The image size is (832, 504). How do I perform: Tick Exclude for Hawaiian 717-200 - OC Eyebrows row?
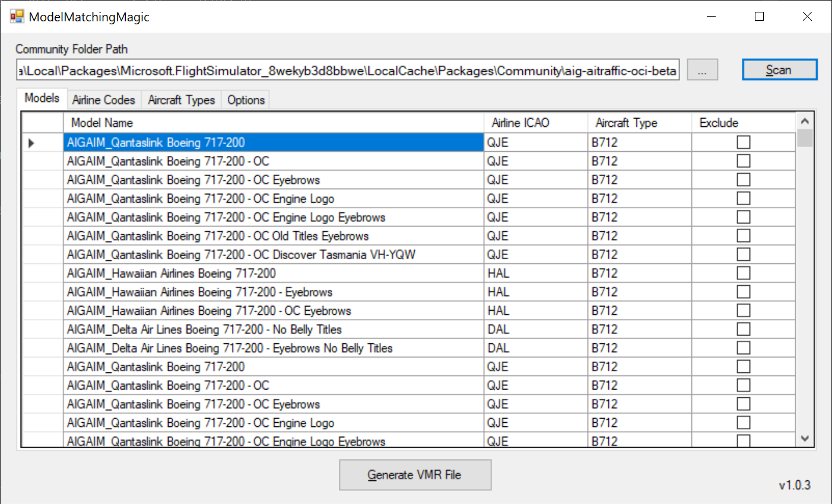coord(743,311)
